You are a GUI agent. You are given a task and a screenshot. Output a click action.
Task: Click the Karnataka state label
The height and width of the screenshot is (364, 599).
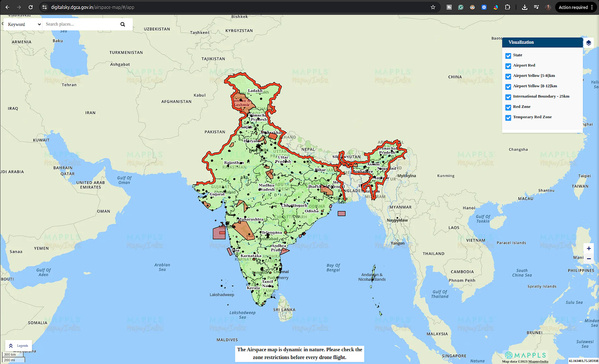(251, 256)
